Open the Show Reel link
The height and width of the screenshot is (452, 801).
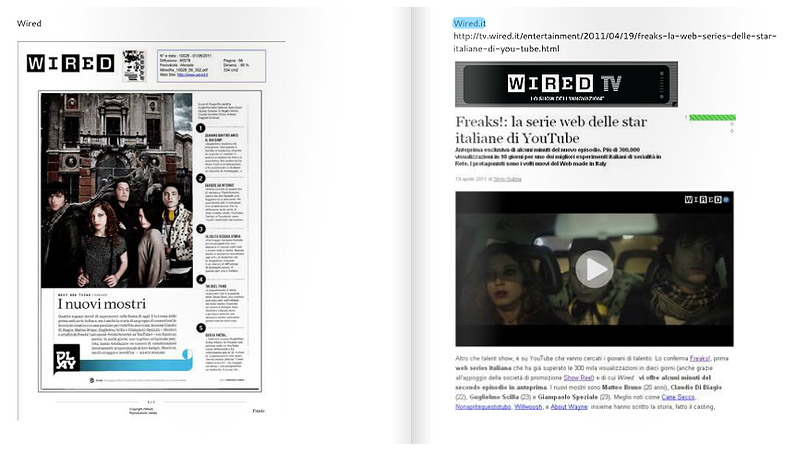(578, 378)
